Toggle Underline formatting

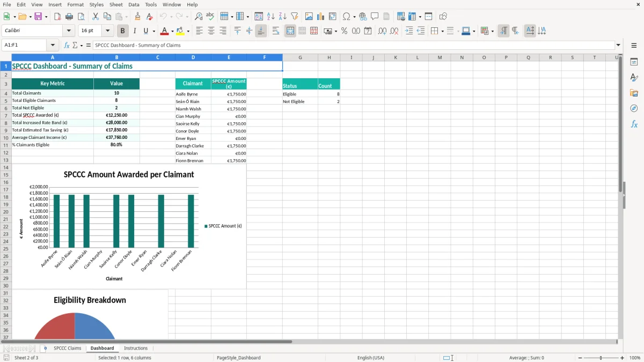tap(145, 31)
